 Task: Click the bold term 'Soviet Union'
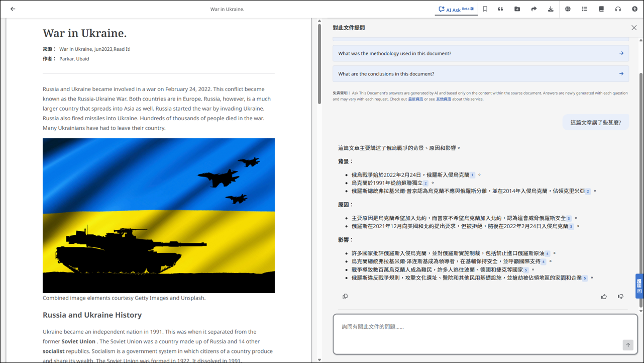(78, 341)
